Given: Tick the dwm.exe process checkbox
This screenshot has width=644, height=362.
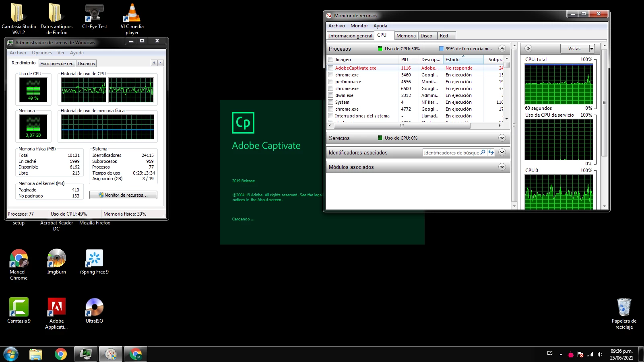Looking at the screenshot, I should coord(331,95).
